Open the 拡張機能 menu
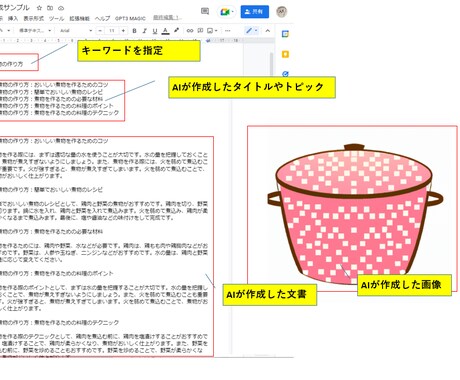The width and height of the screenshot is (460, 380). (x=79, y=19)
